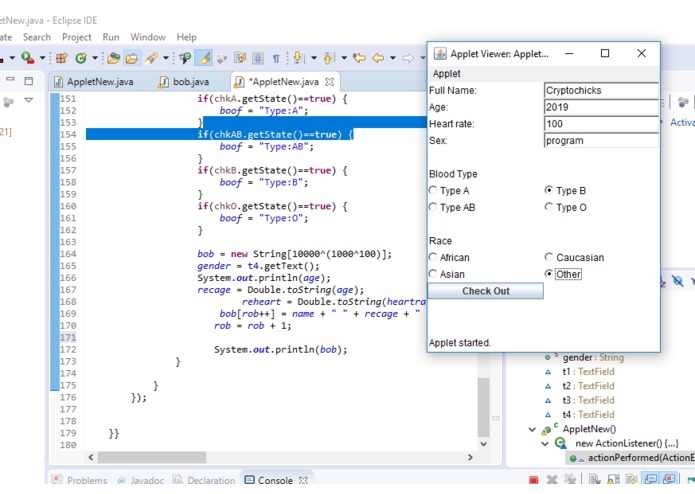Click the Heart rate text field
The image size is (695, 494).
601,124
